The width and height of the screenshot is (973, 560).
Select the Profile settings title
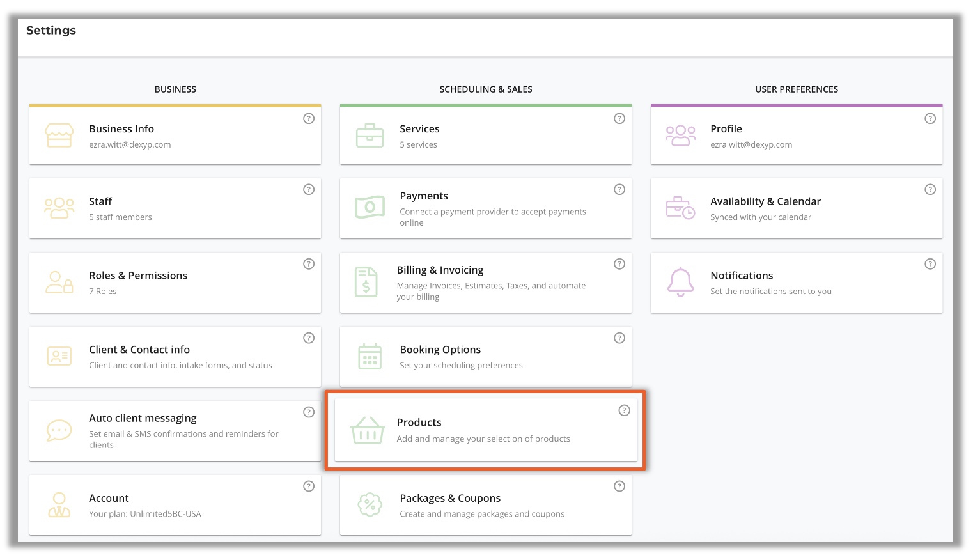tap(726, 129)
